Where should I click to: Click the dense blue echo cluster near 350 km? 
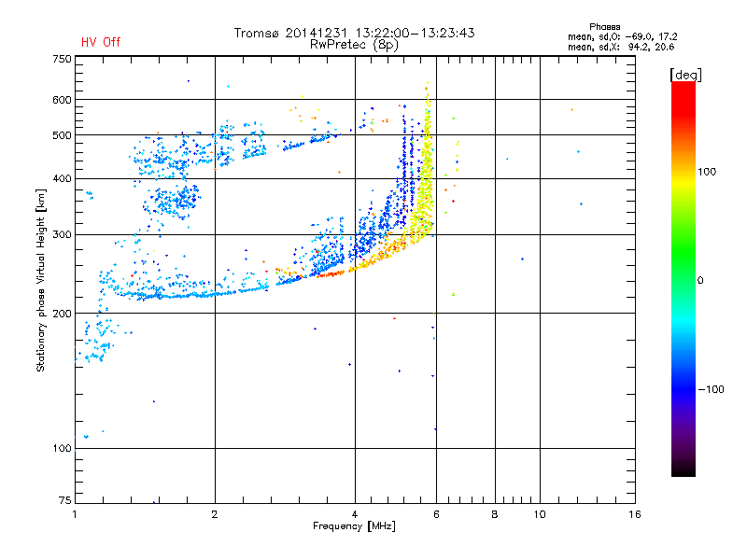[174, 200]
